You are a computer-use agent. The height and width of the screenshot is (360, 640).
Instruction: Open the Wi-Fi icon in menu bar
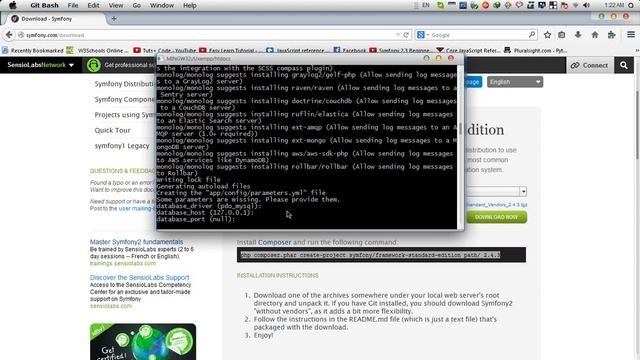[x=576, y=5]
